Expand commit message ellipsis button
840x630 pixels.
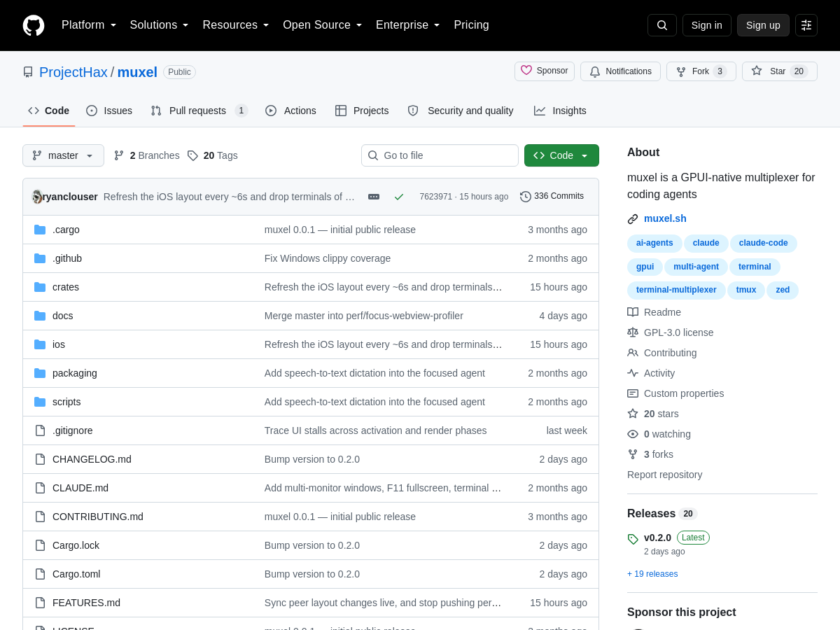[x=374, y=197]
